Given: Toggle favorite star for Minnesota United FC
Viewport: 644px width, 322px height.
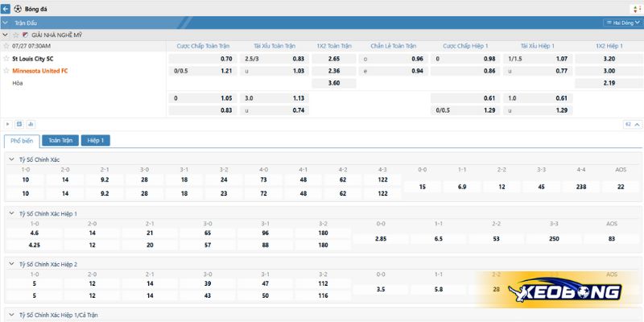Looking at the screenshot, I should [x=6, y=71].
